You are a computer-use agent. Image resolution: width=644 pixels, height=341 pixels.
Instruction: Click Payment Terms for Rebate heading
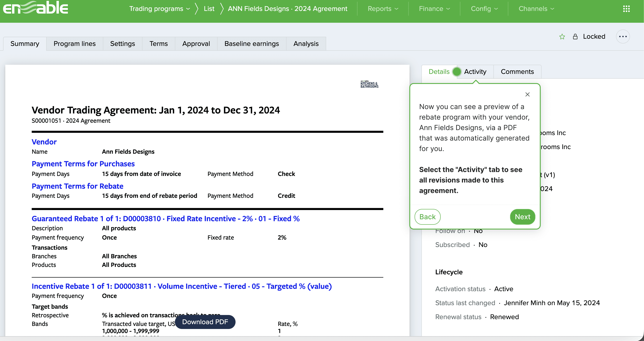click(77, 186)
